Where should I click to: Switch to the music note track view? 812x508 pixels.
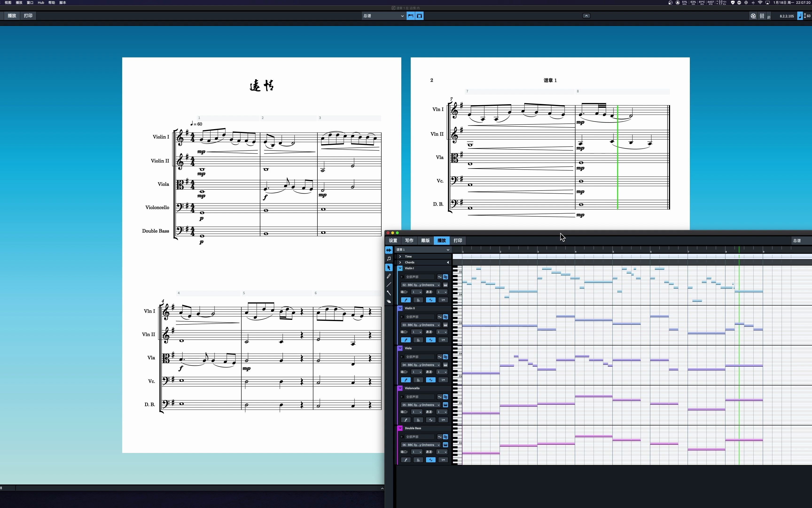389,259
